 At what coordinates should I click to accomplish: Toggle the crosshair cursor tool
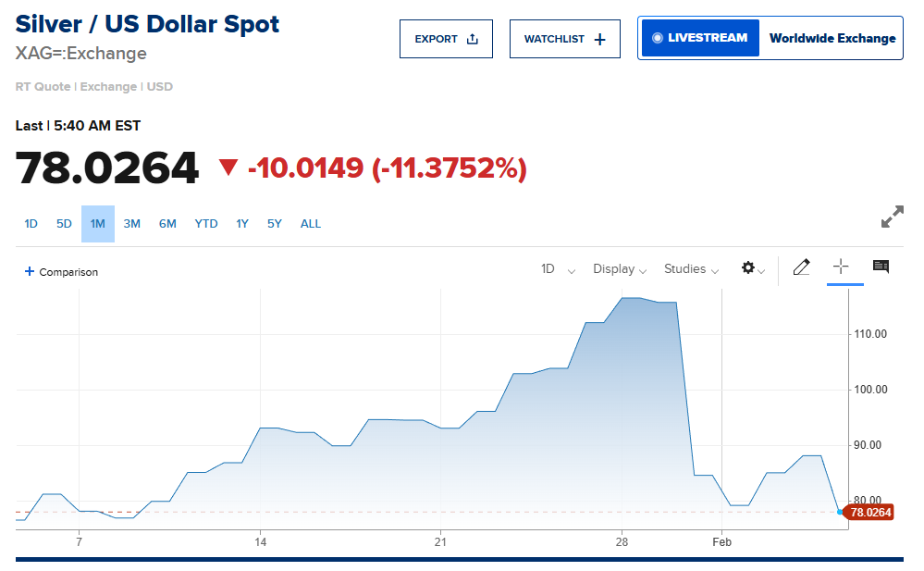point(841,267)
